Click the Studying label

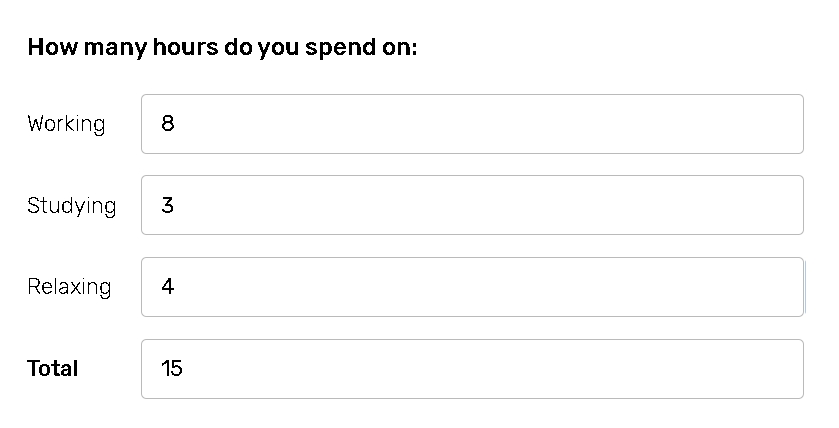point(72,206)
